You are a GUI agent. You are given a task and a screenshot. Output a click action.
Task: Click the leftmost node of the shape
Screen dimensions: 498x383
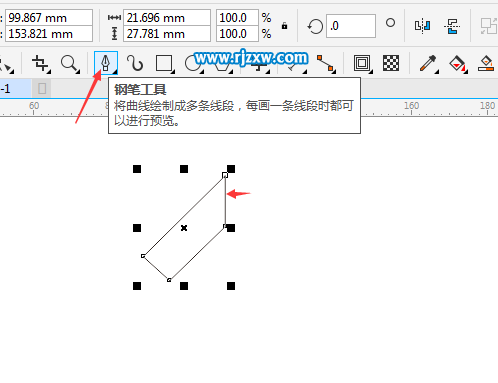(x=143, y=256)
